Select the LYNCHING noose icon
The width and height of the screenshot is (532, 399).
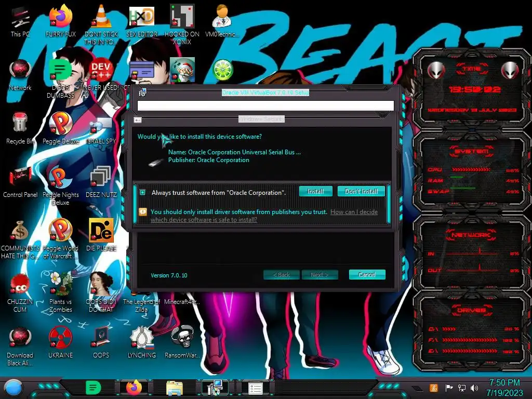[142, 343]
